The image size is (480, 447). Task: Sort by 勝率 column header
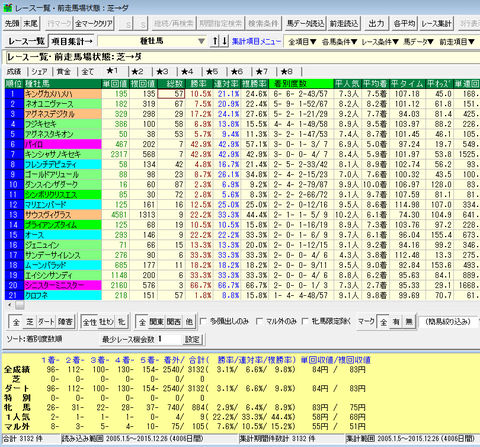199,84
